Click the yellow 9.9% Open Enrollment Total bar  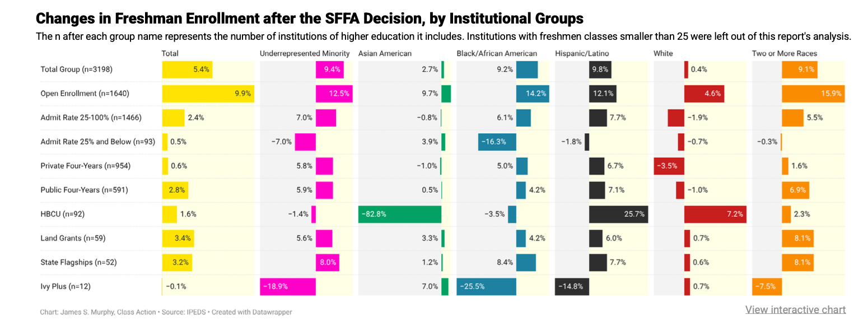tap(208, 94)
